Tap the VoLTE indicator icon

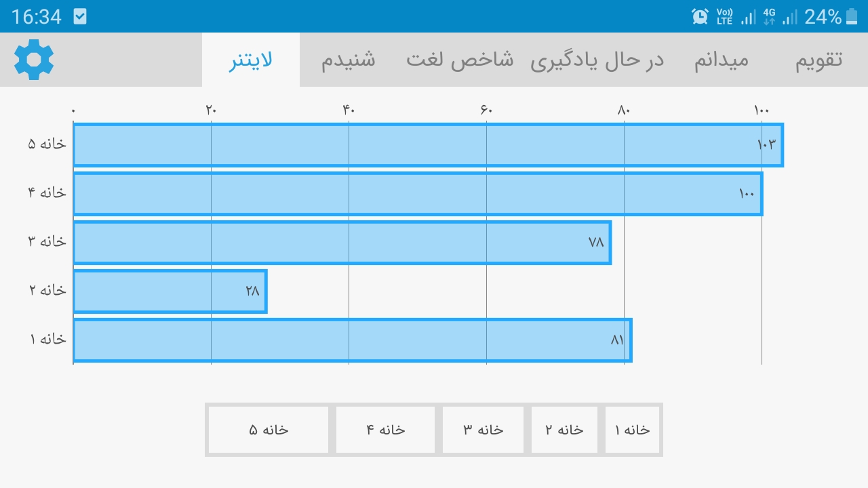(724, 16)
